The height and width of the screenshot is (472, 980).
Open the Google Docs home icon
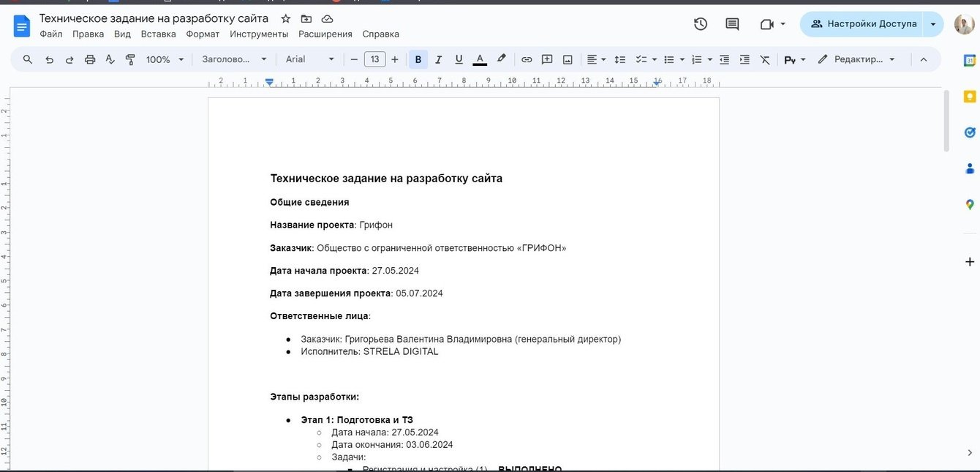[22, 26]
